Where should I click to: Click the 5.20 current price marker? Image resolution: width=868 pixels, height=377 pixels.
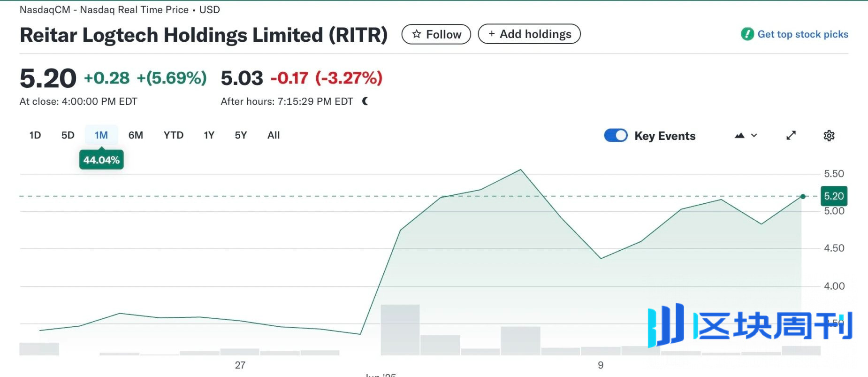tap(834, 196)
